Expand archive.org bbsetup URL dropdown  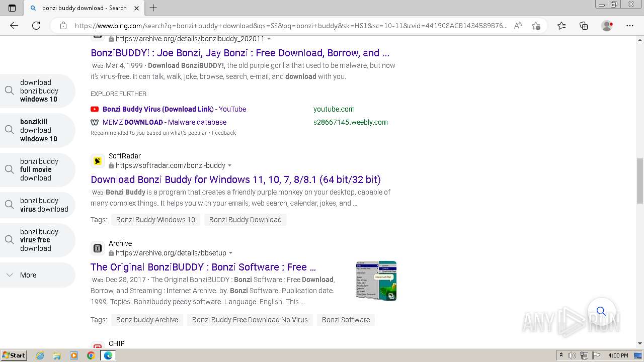click(x=231, y=253)
